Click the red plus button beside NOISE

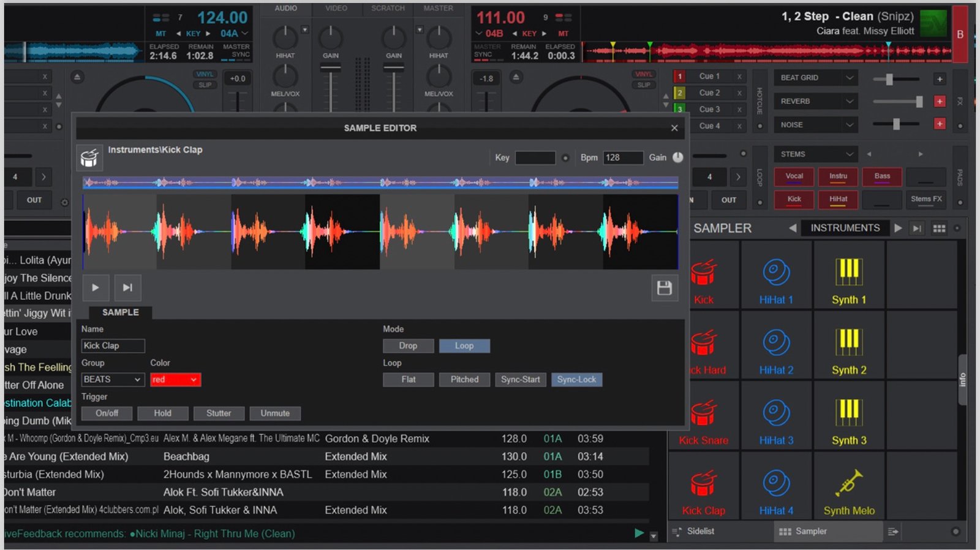tap(940, 124)
